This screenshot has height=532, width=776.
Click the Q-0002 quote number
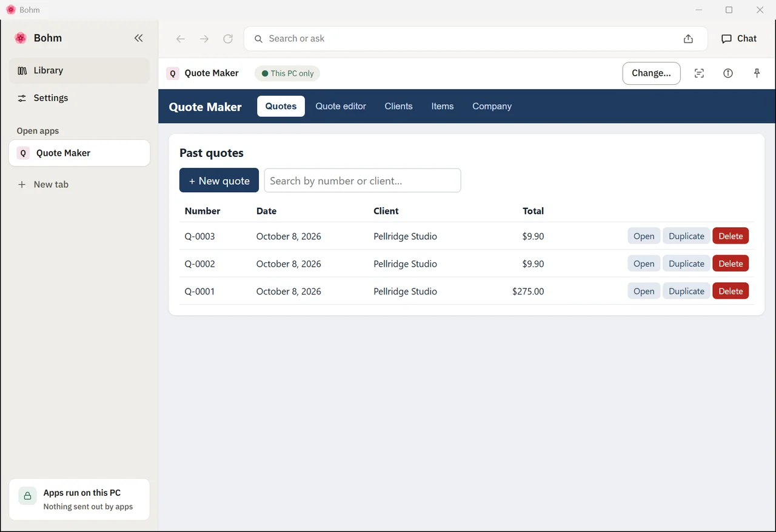pos(200,264)
